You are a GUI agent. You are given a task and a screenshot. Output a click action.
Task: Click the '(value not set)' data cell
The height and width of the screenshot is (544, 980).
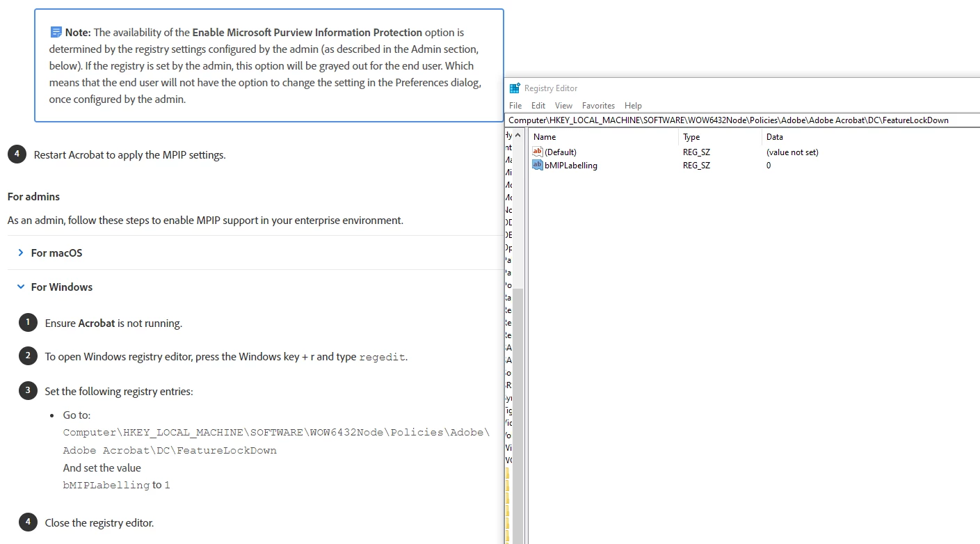point(792,152)
